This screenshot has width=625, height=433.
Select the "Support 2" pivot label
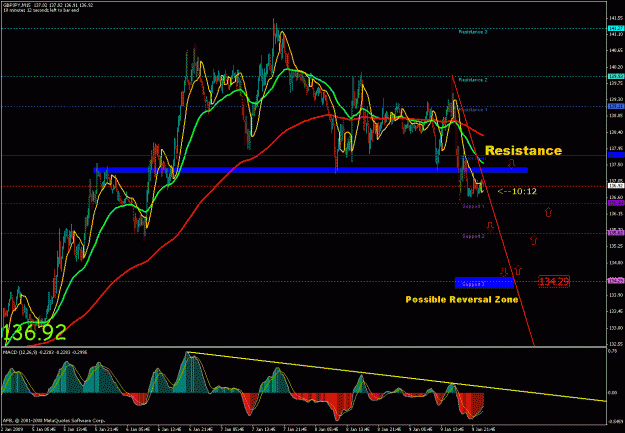coord(473,236)
